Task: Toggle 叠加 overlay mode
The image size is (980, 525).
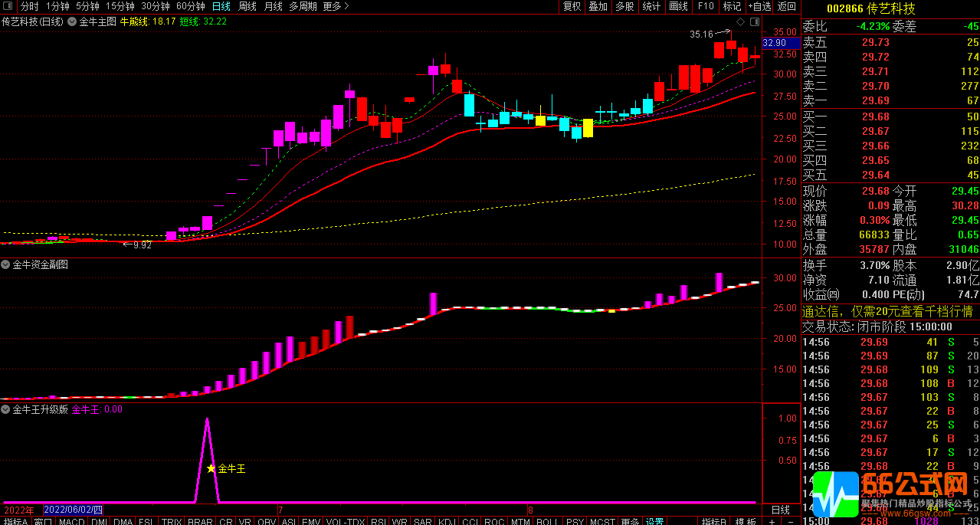Action: pyautogui.click(x=598, y=6)
